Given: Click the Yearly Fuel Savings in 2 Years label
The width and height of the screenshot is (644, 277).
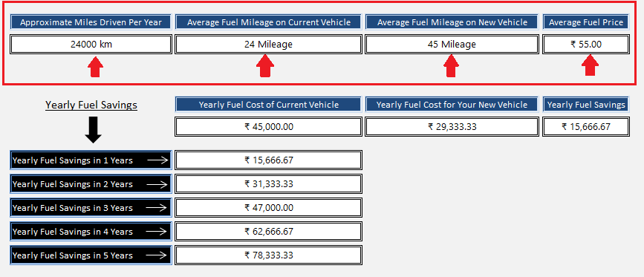Looking at the screenshot, I should pyautogui.click(x=91, y=184).
